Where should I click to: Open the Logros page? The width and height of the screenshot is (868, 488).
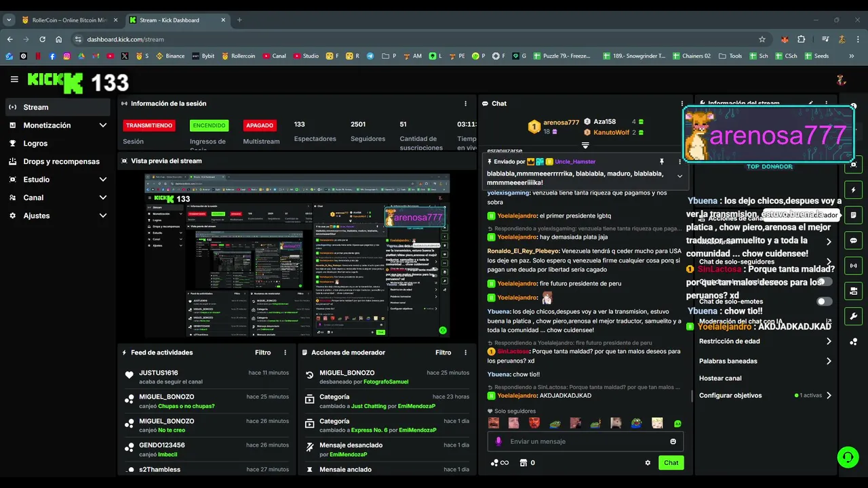click(x=58, y=144)
